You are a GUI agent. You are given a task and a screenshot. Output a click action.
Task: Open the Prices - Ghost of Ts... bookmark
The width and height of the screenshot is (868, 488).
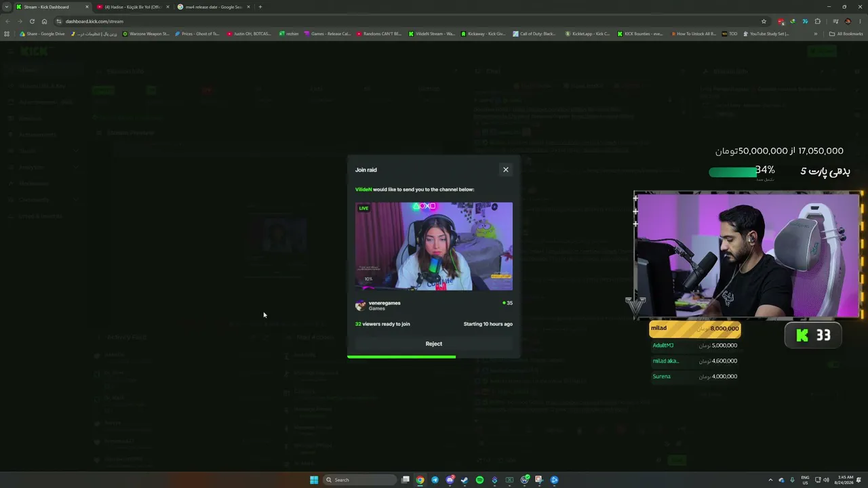point(197,34)
